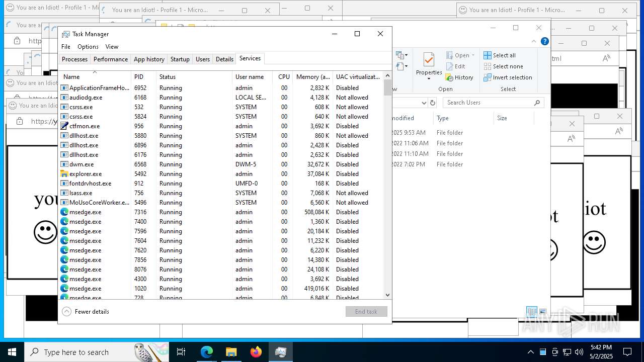Click the DWM-5 user name cell
This screenshot has height=362, width=644.
[246, 164]
